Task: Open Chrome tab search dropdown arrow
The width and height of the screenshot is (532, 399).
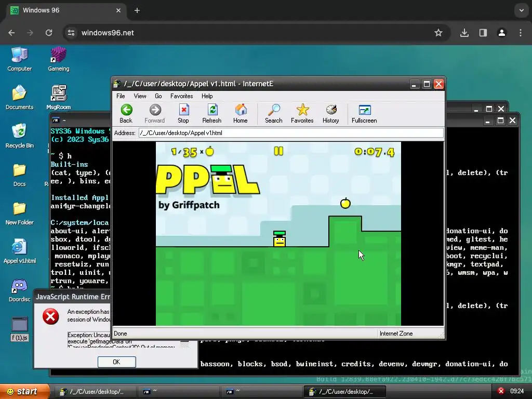Action: 522,10
